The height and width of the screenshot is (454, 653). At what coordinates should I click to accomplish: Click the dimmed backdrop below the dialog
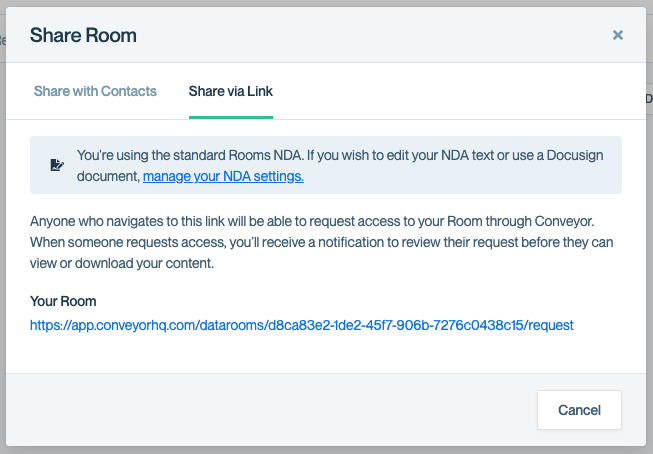point(326,450)
